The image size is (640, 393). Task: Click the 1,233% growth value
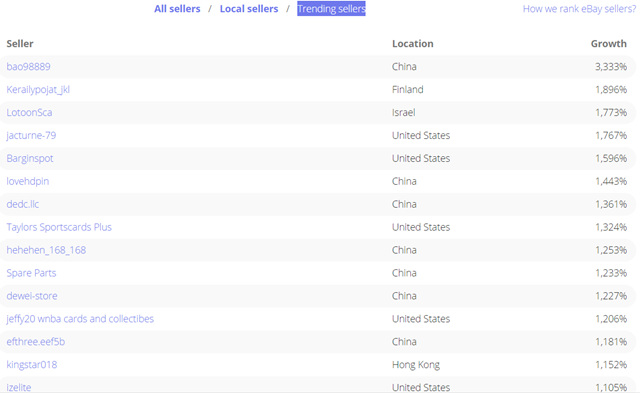(x=611, y=273)
